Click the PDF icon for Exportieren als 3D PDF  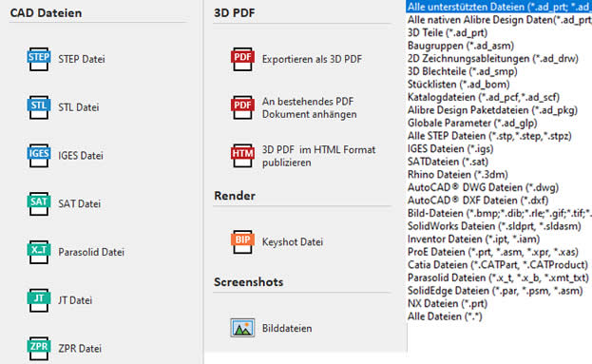[x=242, y=59]
